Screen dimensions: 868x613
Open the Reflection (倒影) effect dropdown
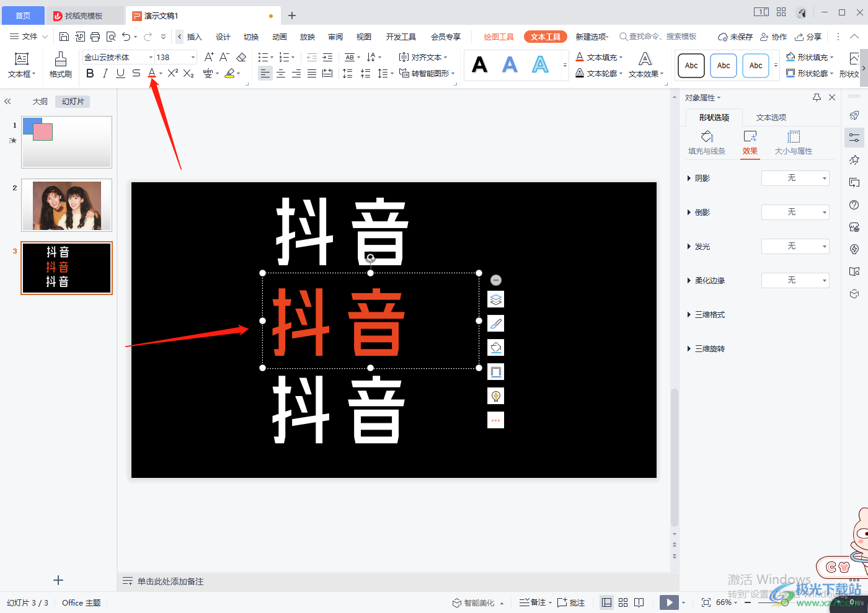point(795,212)
